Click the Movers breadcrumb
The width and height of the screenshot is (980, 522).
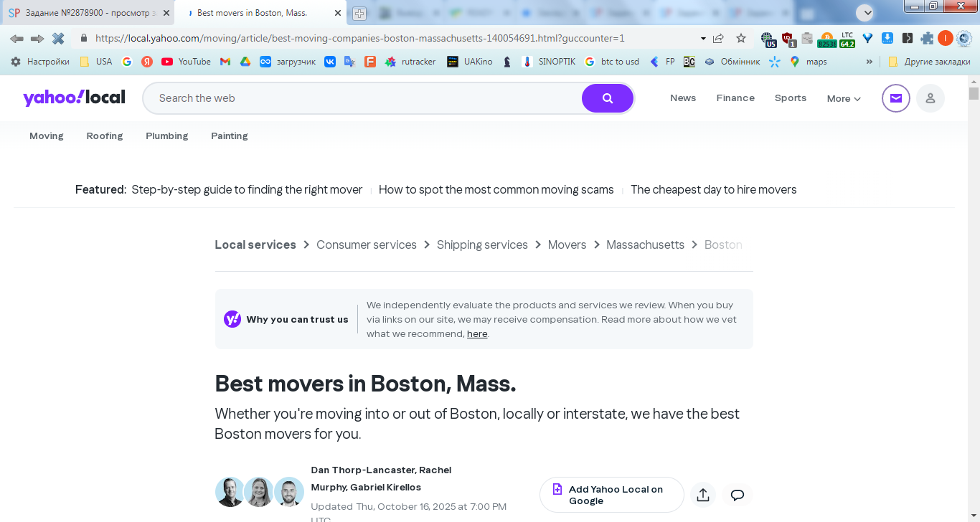click(567, 245)
